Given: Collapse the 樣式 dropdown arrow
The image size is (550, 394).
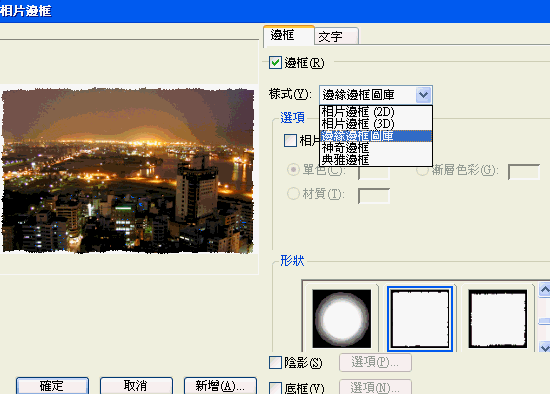Looking at the screenshot, I should click(x=423, y=95).
